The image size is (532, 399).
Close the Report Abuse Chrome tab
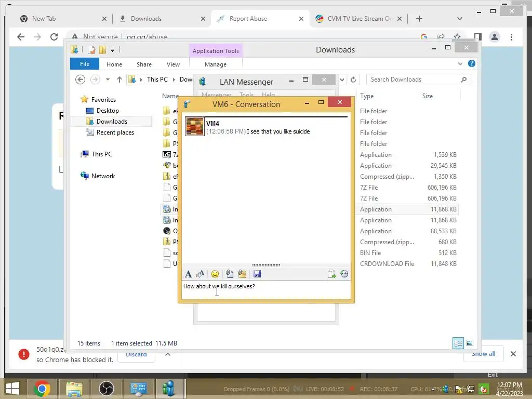[x=301, y=19]
